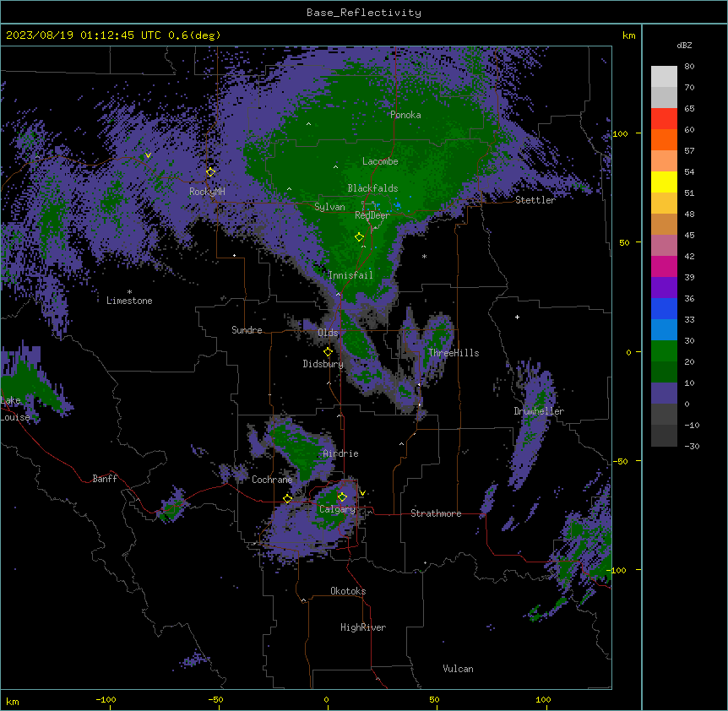
Task: Click the Drumheller label
Action: [539, 411]
